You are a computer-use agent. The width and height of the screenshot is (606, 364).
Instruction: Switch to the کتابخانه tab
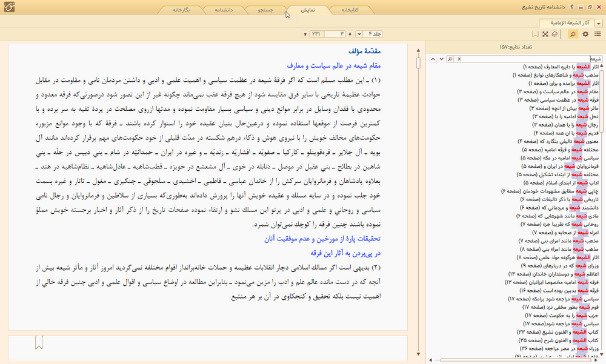(350, 10)
